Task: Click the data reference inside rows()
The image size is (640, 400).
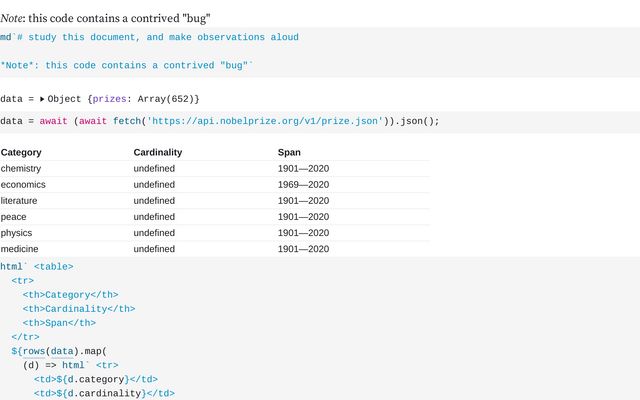Action: pyautogui.click(x=62, y=351)
